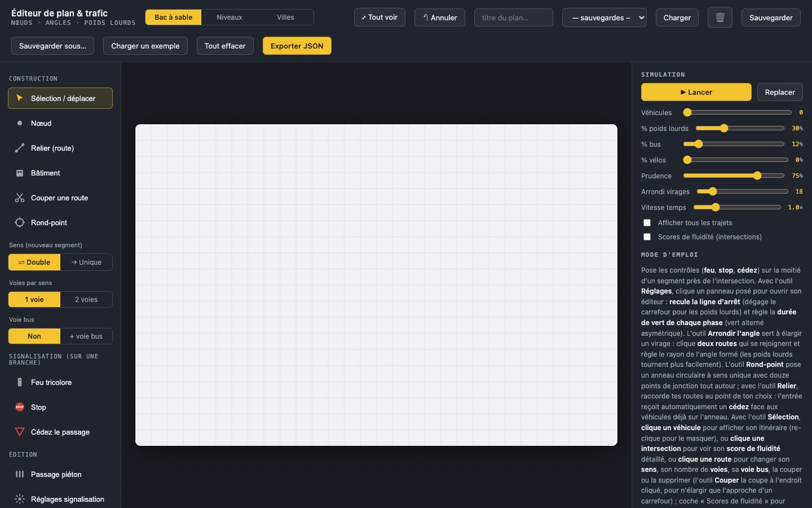Switch segment direction to Unique
This screenshot has height=508, width=812.
point(86,262)
